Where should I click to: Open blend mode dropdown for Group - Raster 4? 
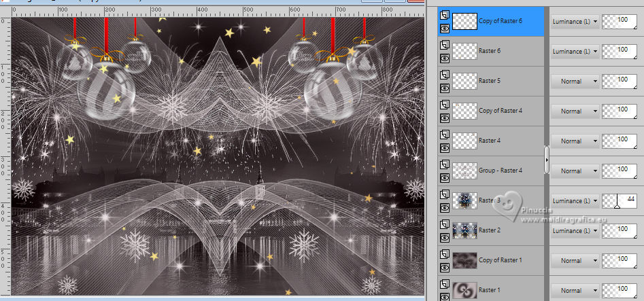(x=575, y=171)
